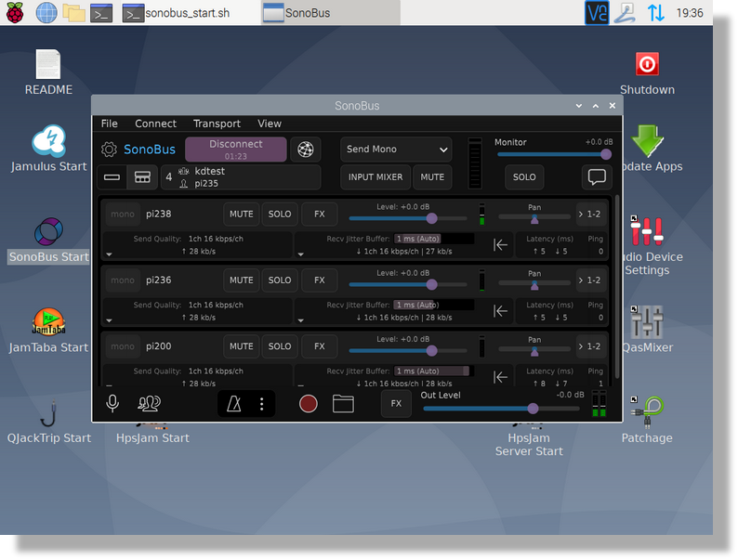Screen dimensions: 738x560
Task: Open FX for peer pi236
Action: click(320, 280)
